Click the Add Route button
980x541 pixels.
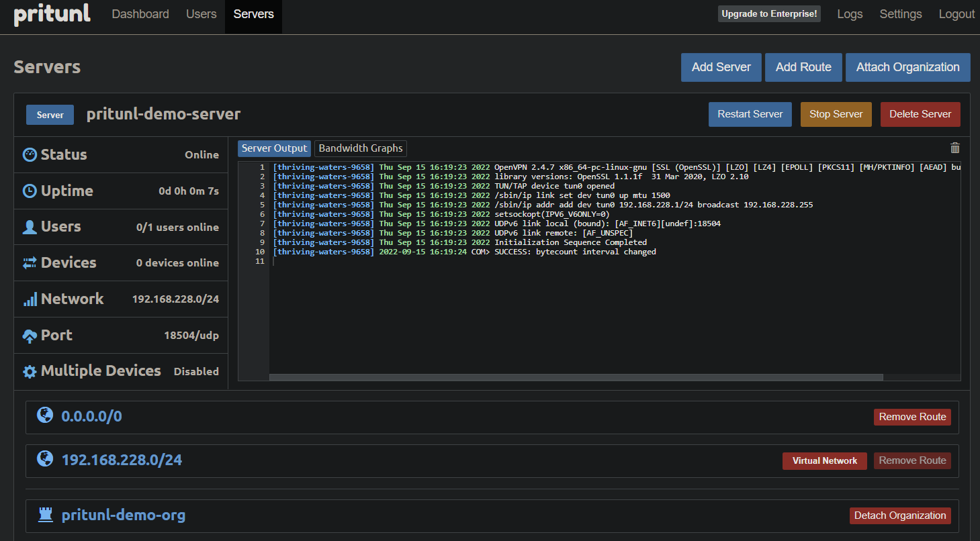click(803, 67)
